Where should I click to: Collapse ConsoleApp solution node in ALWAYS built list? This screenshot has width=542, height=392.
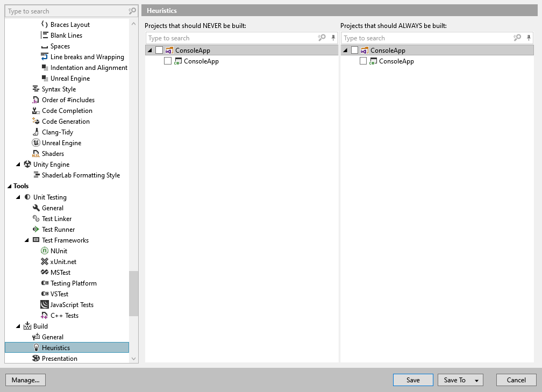[345, 51]
